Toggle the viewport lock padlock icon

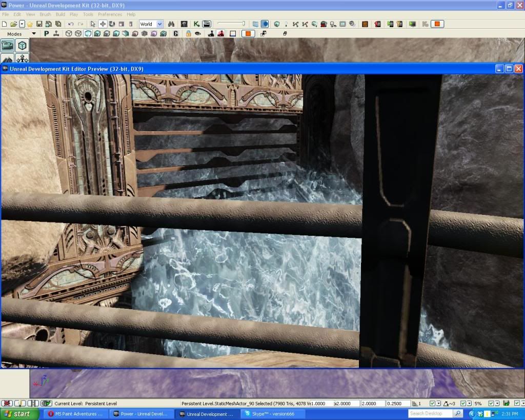189,33
